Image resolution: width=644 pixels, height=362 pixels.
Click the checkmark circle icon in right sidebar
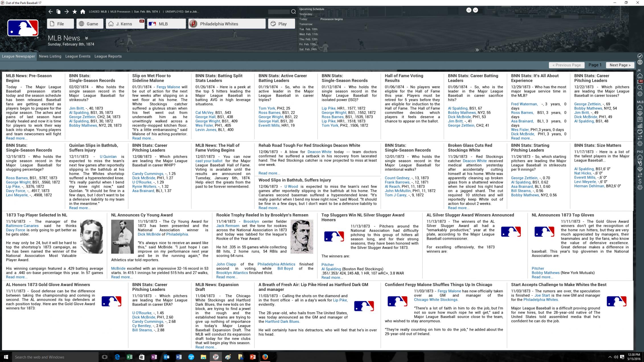(x=640, y=56)
